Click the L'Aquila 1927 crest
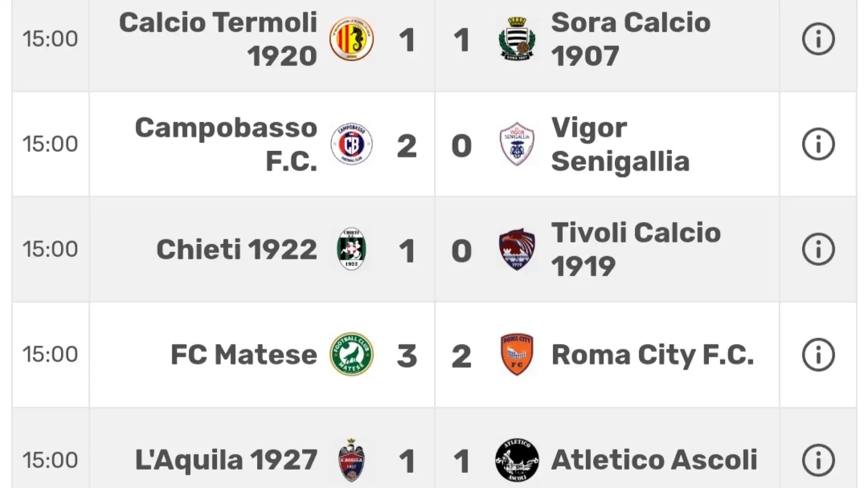This screenshot has height=488, width=868. click(x=352, y=460)
